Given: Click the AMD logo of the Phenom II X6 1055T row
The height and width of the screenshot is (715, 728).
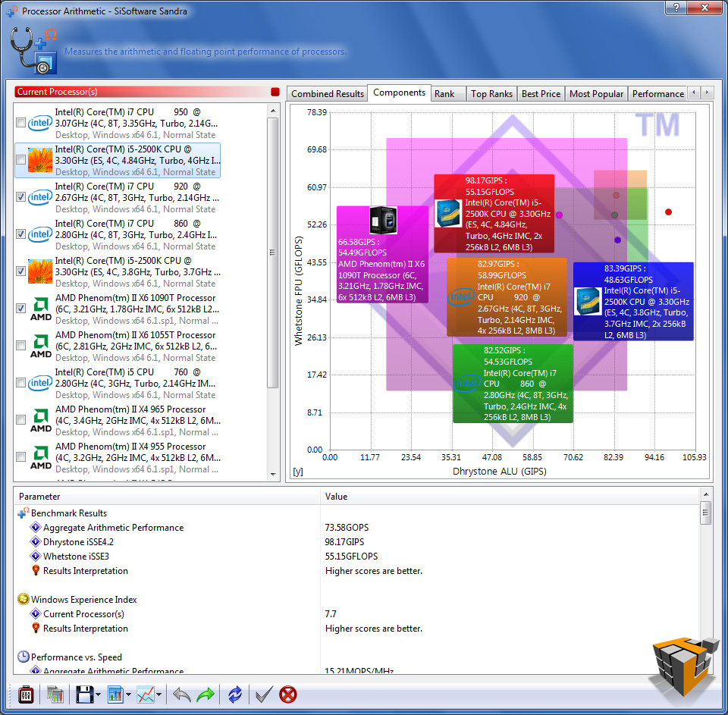Looking at the screenshot, I should tap(41, 346).
